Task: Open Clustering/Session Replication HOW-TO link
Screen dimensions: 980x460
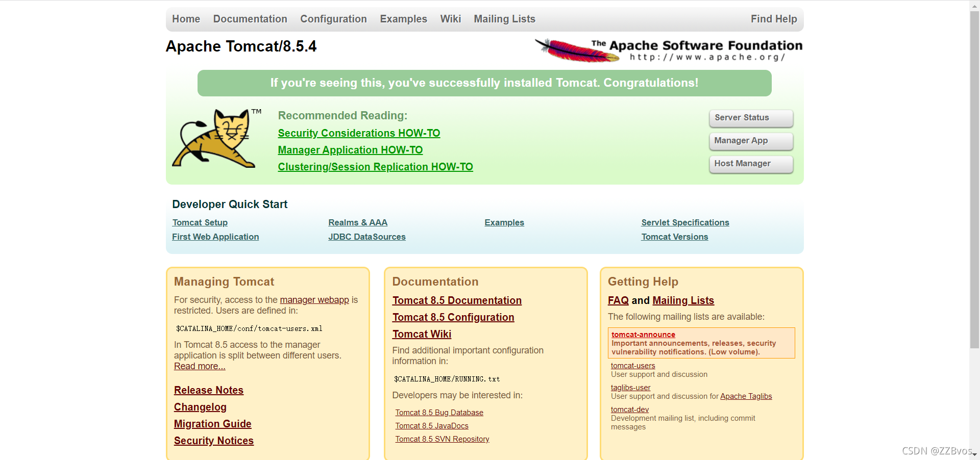Action: click(x=375, y=167)
